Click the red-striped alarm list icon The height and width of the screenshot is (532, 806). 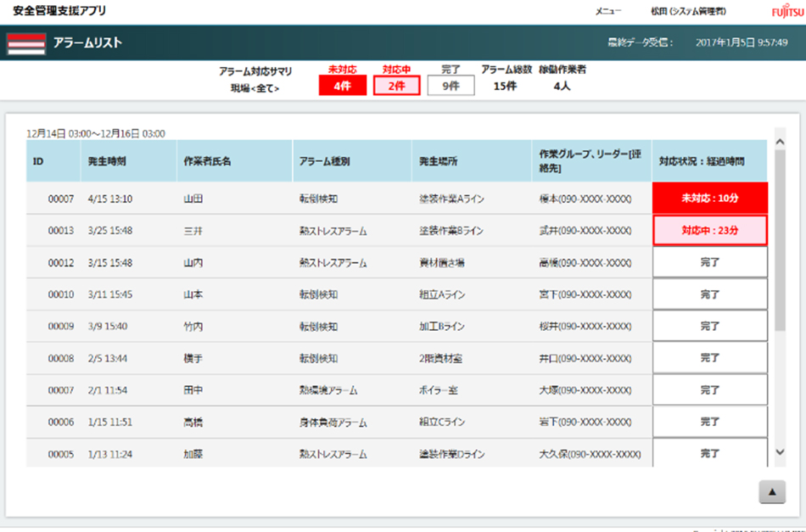tap(25, 43)
